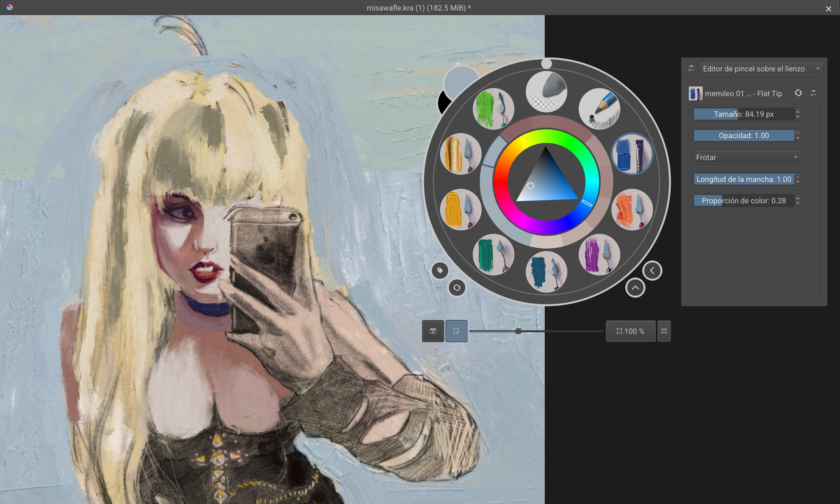This screenshot has height=504, width=840.
Task: Click the canvas rotation handle atop palette
Action: 546,64
